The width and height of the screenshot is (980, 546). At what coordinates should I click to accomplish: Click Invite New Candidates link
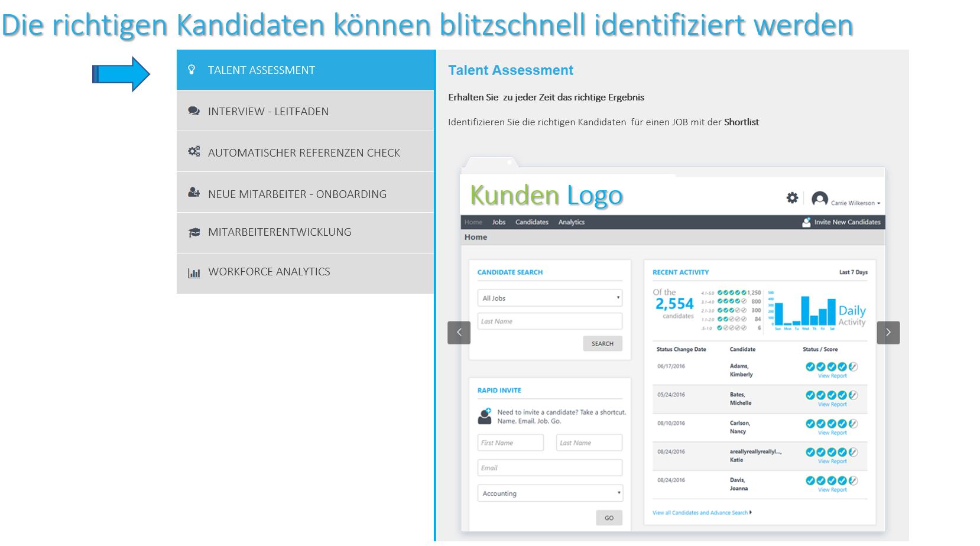847,222
